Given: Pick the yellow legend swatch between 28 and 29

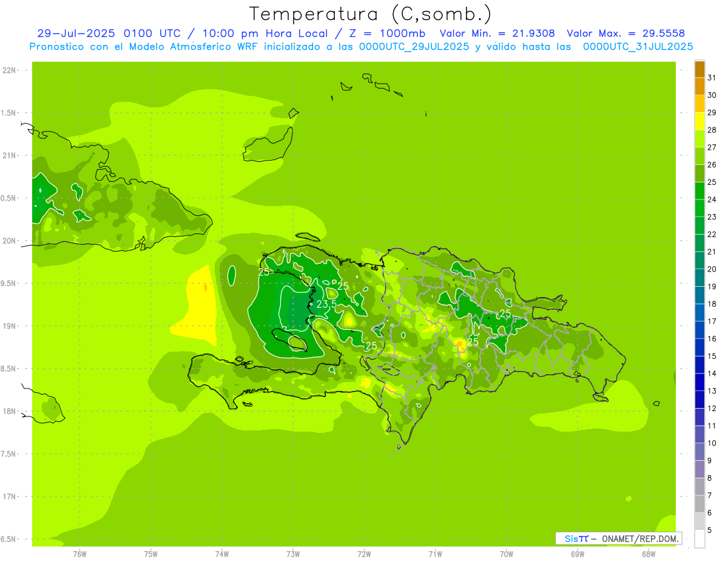Looking at the screenshot, I should pos(699,121).
